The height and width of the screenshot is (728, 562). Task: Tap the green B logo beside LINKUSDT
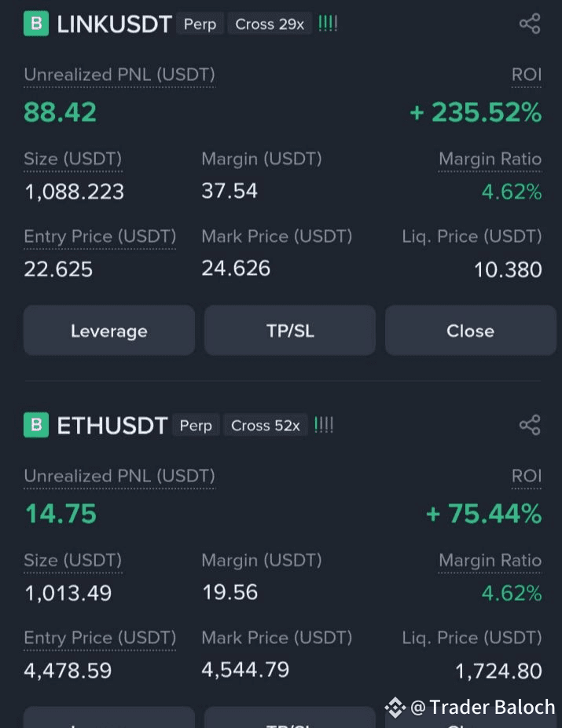(x=36, y=24)
